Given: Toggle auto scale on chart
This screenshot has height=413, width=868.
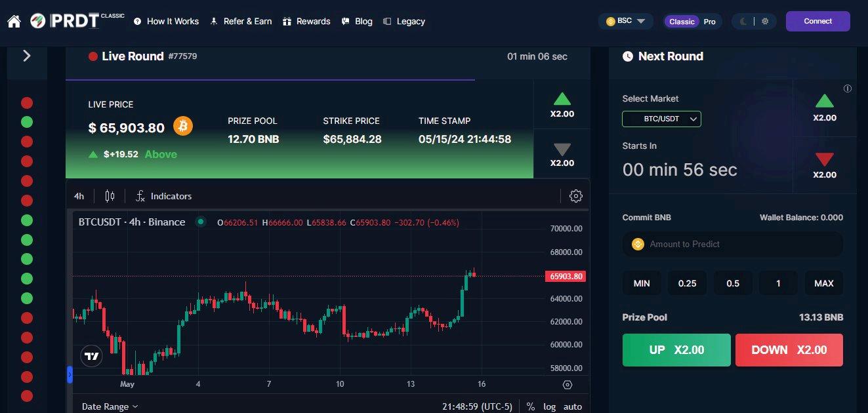Looking at the screenshot, I should [x=573, y=406].
